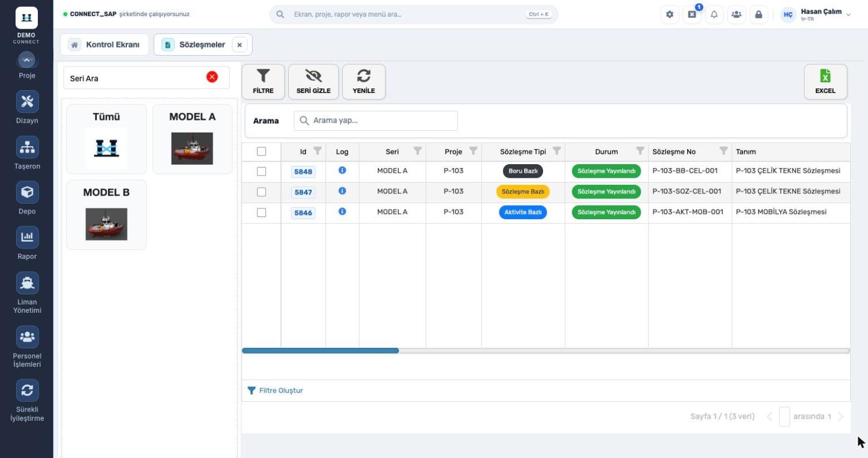This screenshot has height=458, width=868.
Task: Check the select-all header checkbox
Action: pyautogui.click(x=261, y=152)
